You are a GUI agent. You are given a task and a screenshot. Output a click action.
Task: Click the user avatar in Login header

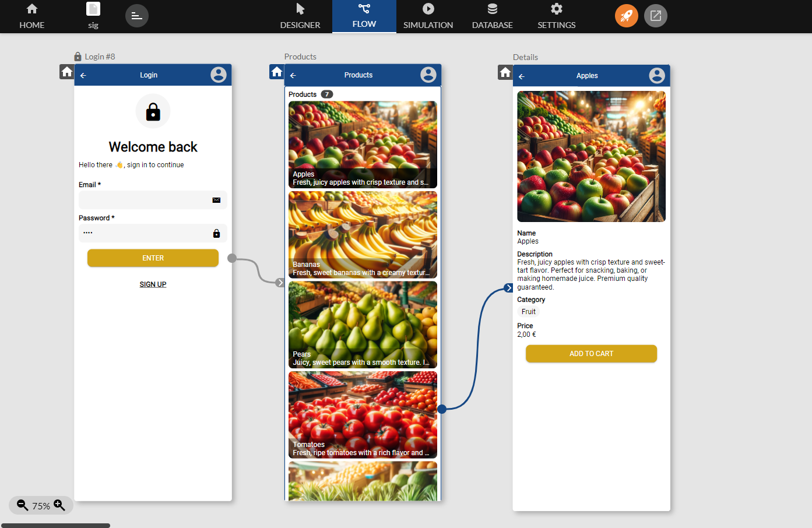[x=219, y=75]
